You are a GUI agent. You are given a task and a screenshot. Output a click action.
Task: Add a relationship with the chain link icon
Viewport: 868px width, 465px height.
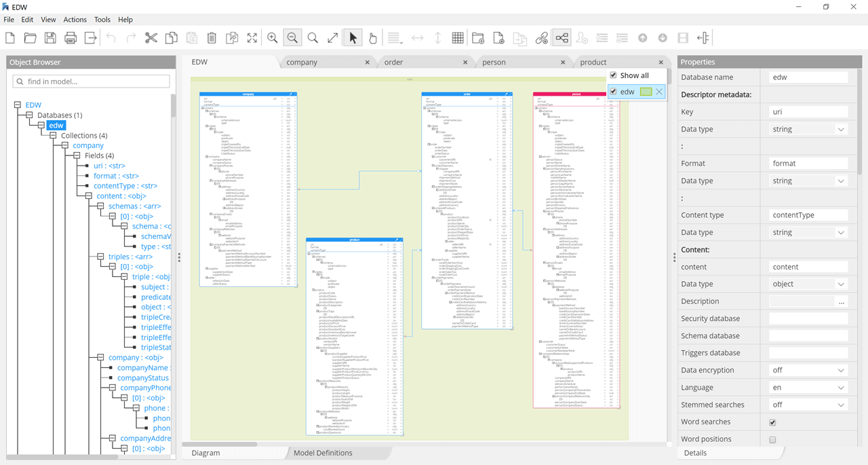pyautogui.click(x=541, y=37)
